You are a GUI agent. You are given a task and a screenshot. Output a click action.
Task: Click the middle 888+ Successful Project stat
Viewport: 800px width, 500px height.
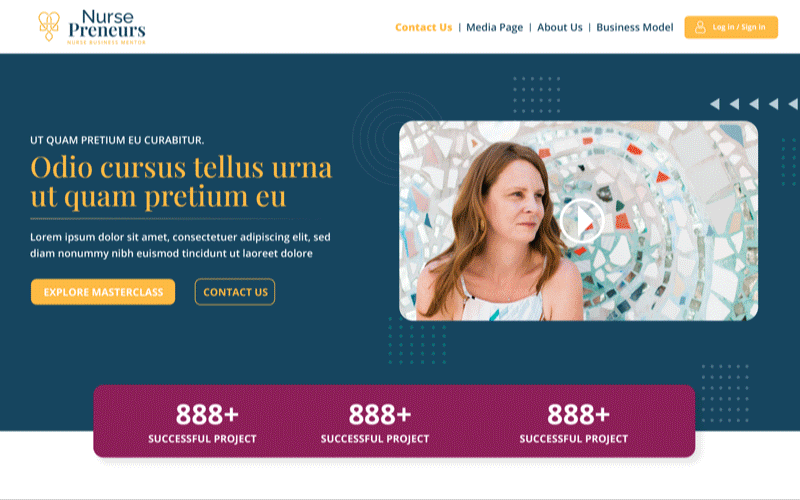click(x=375, y=423)
